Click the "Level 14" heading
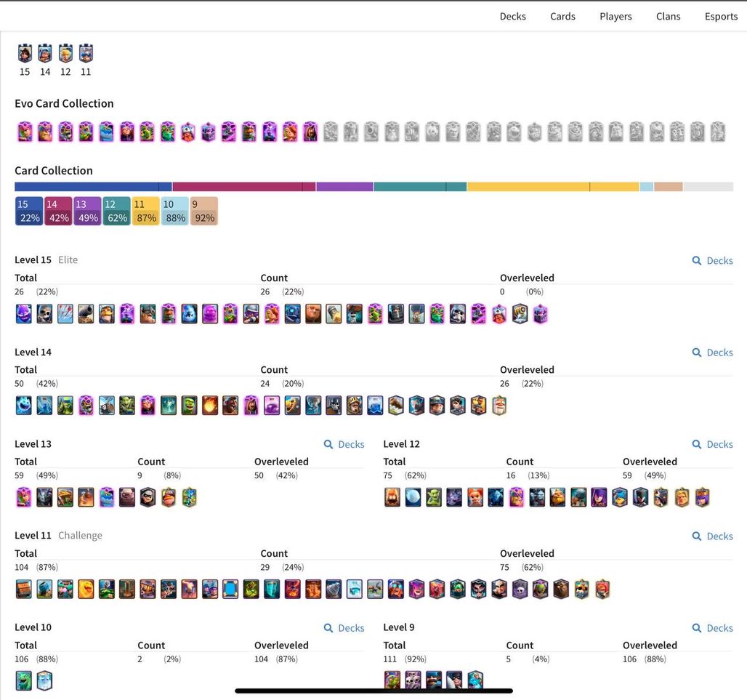Screen dimensions: 747x700 pos(33,352)
